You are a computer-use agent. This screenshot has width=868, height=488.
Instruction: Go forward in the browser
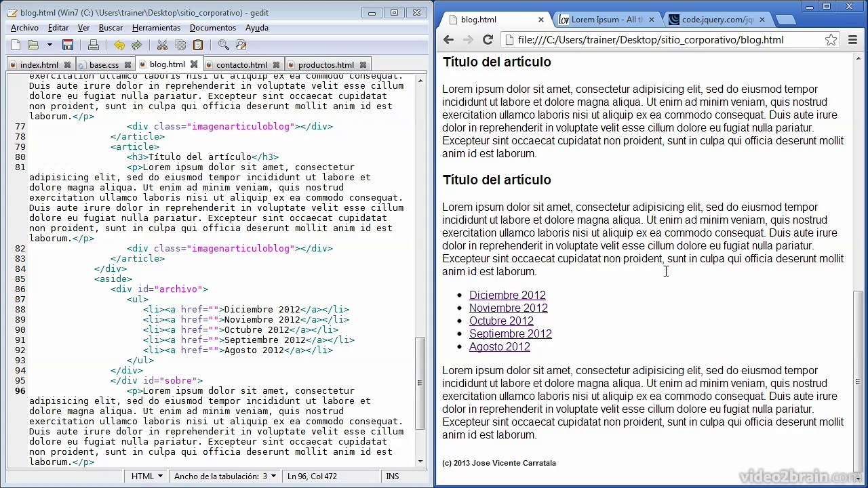click(468, 40)
